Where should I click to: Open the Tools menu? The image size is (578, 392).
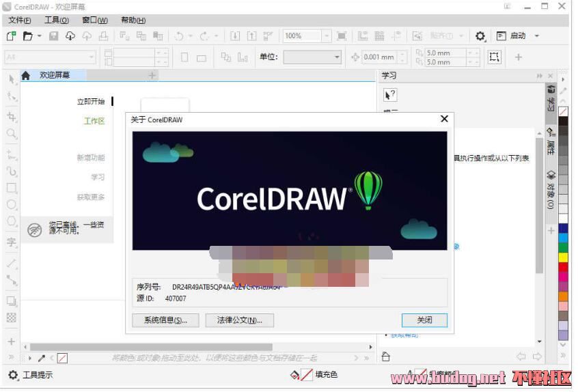(x=57, y=20)
